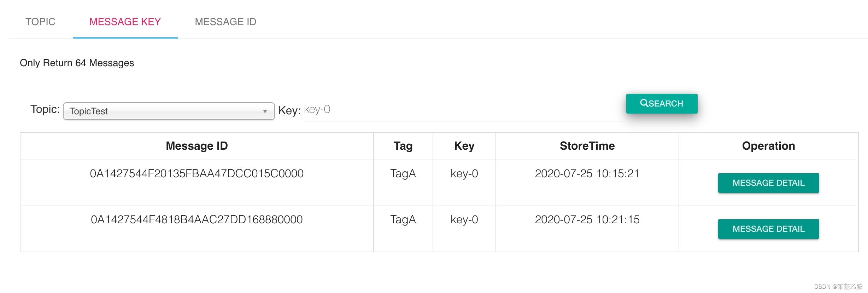Click message ID 0A1427544F20135FBAA47DCC015C0000
Screen dimensions: 868x293
[x=197, y=174]
